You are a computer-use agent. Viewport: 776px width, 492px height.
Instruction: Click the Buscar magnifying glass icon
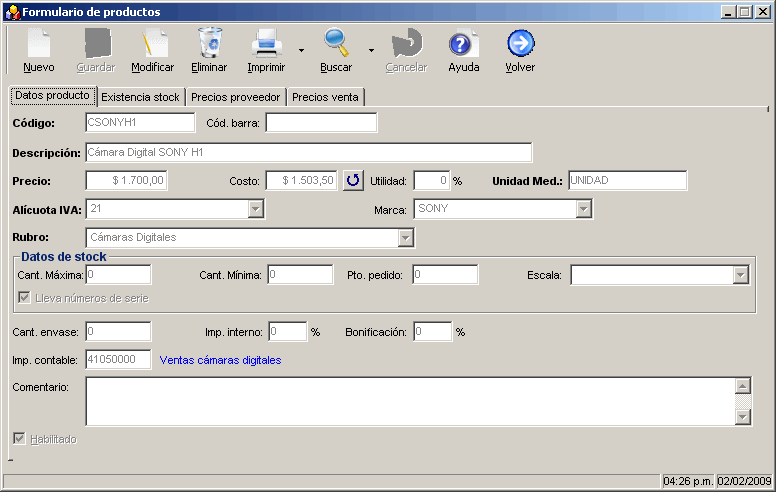click(x=336, y=43)
